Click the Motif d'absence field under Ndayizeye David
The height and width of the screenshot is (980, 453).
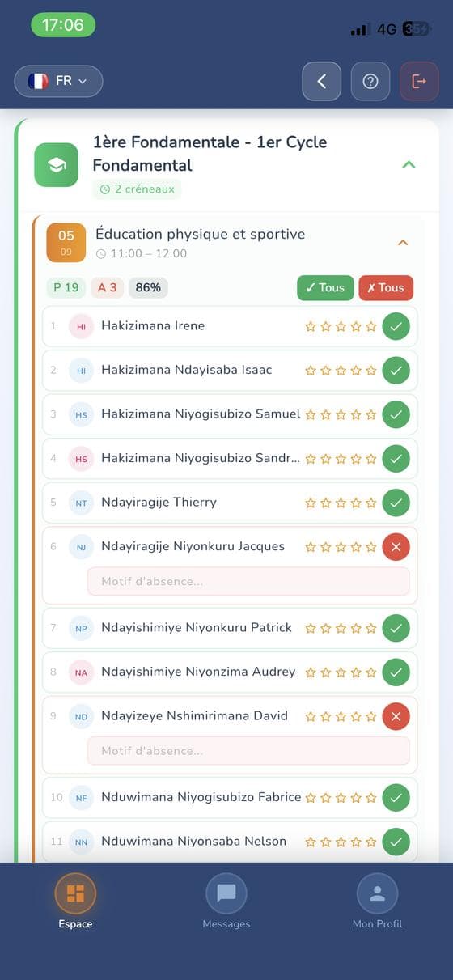tap(248, 751)
